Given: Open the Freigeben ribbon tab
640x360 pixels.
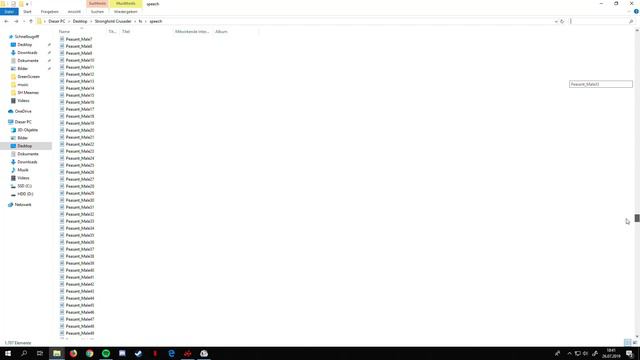Looking at the screenshot, I should [x=49, y=12].
